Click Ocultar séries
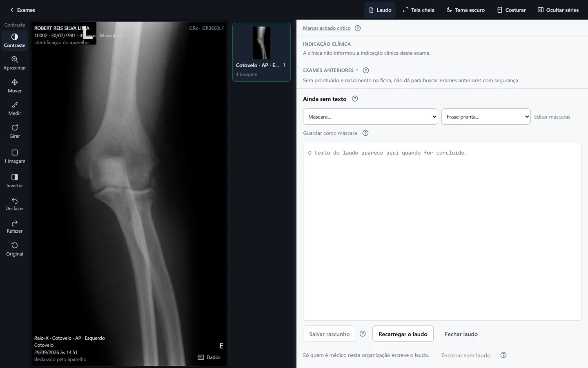 pos(558,10)
